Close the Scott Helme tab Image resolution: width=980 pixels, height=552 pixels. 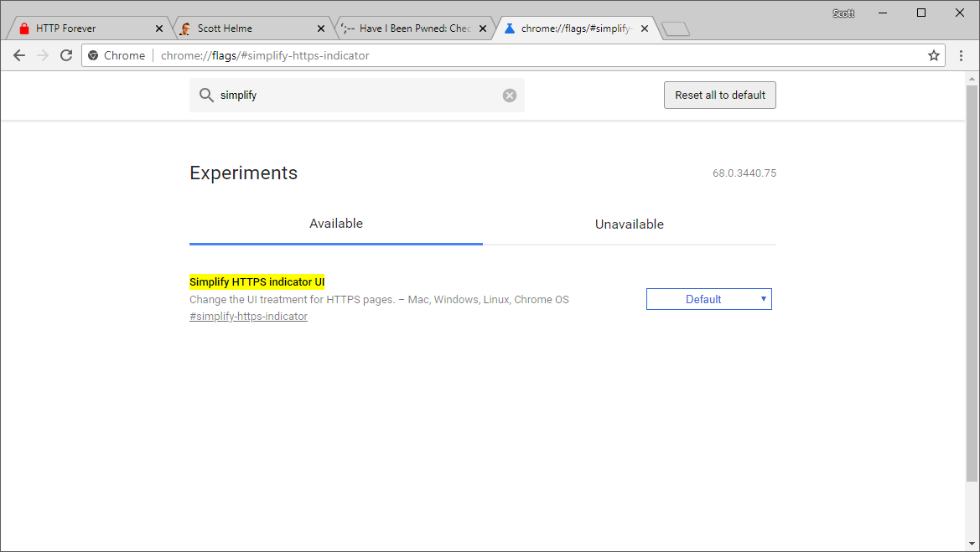[321, 28]
